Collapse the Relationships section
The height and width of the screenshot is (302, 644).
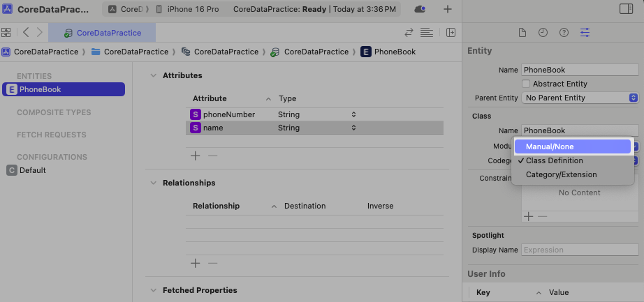tap(153, 183)
